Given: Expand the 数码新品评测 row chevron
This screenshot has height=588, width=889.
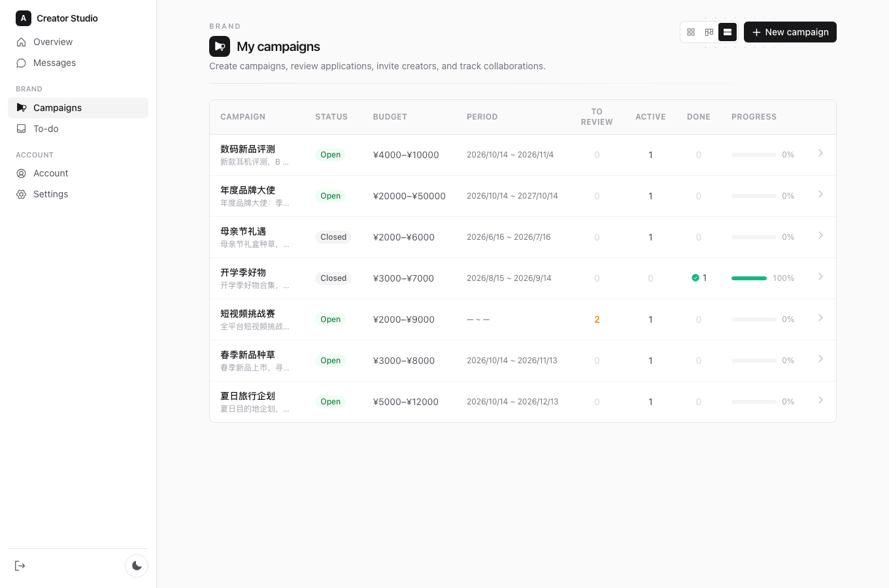Looking at the screenshot, I should click(820, 153).
